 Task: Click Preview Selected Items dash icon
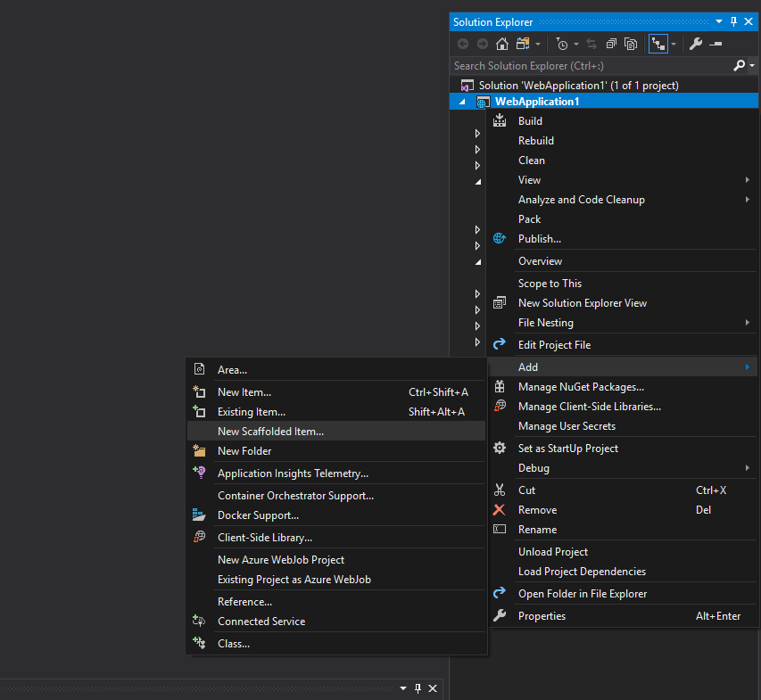point(716,45)
